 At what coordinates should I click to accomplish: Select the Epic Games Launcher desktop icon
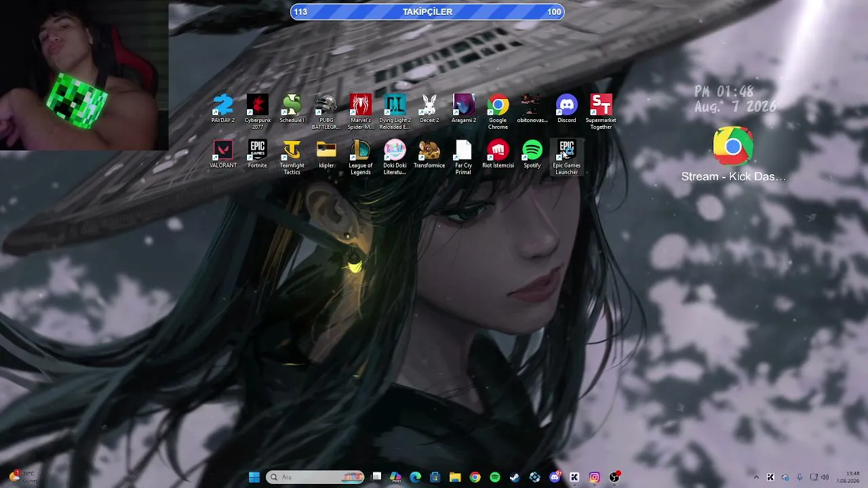pos(567,157)
